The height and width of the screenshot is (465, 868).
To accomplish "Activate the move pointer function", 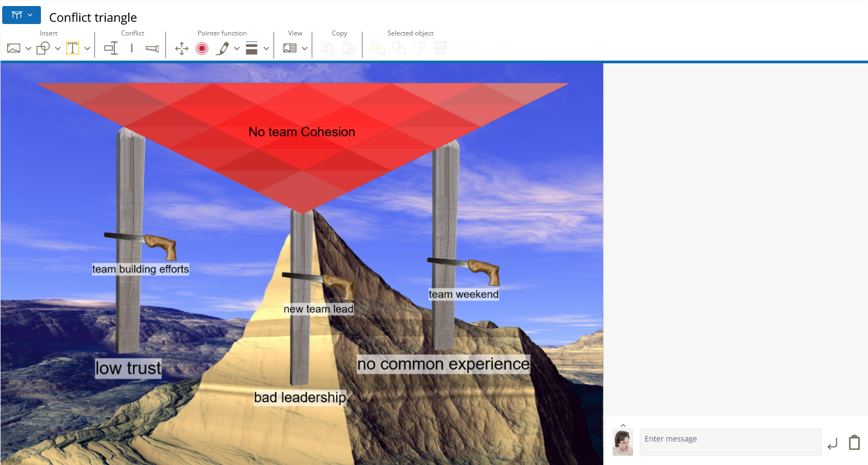I will pyautogui.click(x=182, y=49).
